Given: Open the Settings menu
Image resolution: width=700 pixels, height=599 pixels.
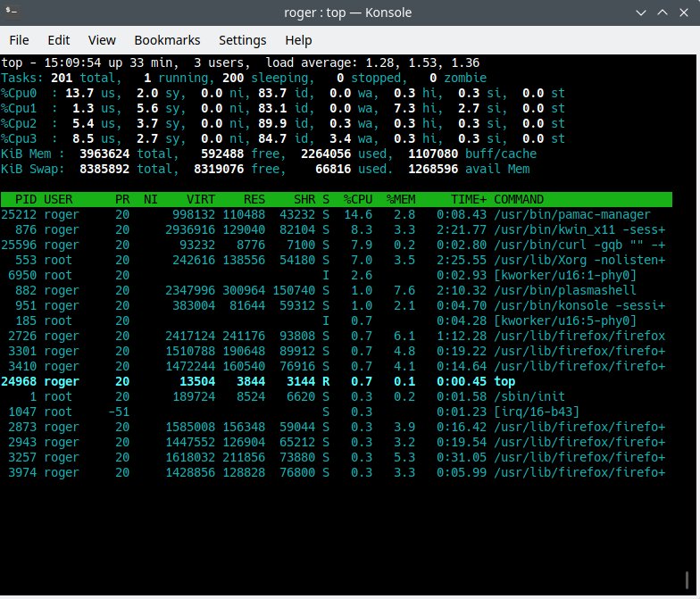Looking at the screenshot, I should [x=242, y=40].
